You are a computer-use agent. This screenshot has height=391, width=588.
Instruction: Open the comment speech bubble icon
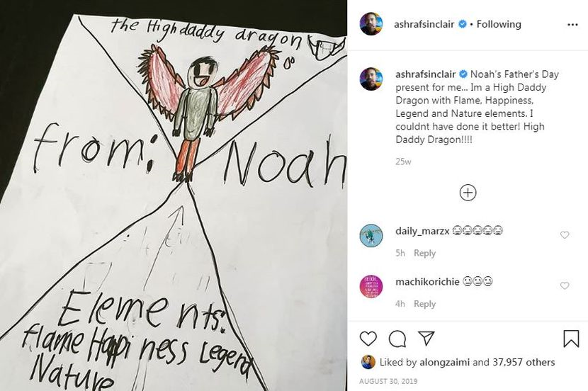(397, 339)
